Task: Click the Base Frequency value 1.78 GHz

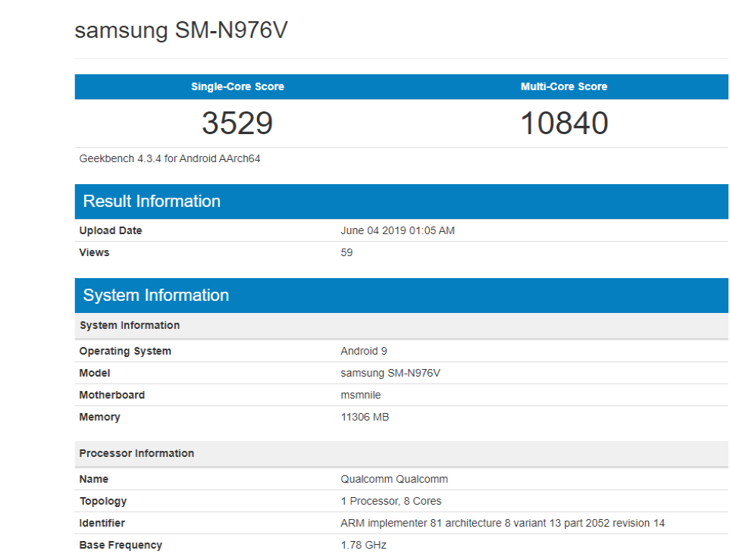Action: point(364,545)
